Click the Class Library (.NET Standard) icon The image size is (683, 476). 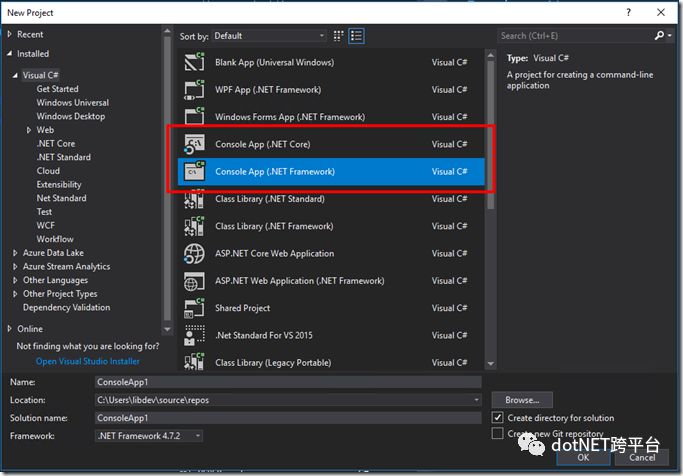point(194,199)
